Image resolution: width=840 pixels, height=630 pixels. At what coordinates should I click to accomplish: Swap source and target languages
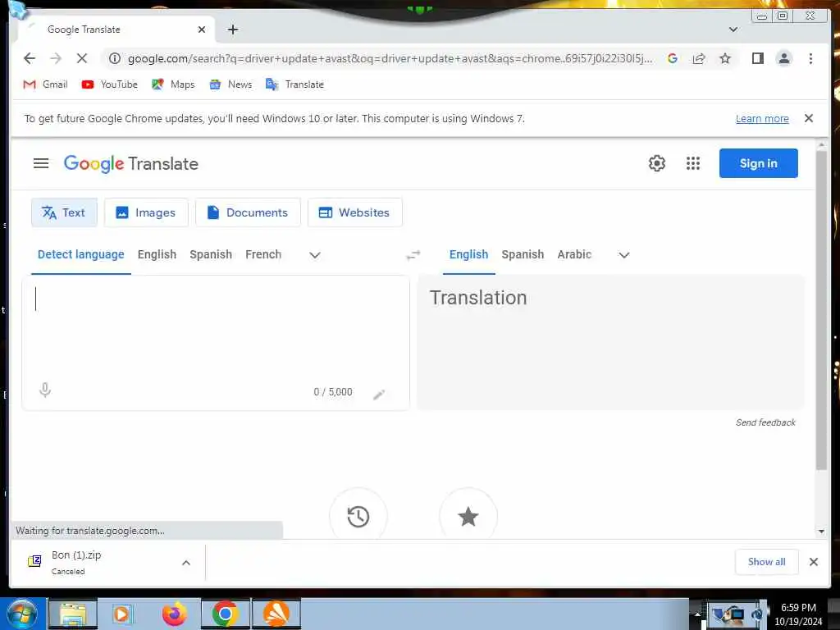pos(413,255)
